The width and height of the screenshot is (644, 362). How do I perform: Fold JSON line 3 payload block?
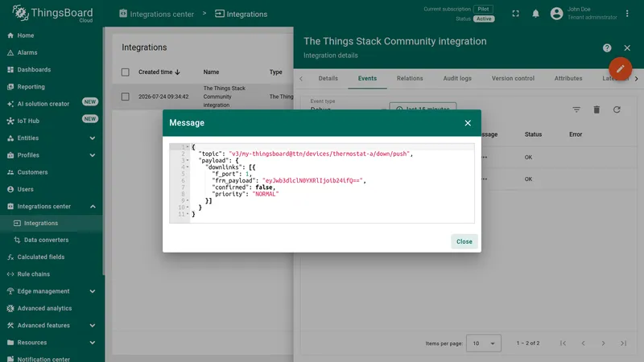point(188,160)
